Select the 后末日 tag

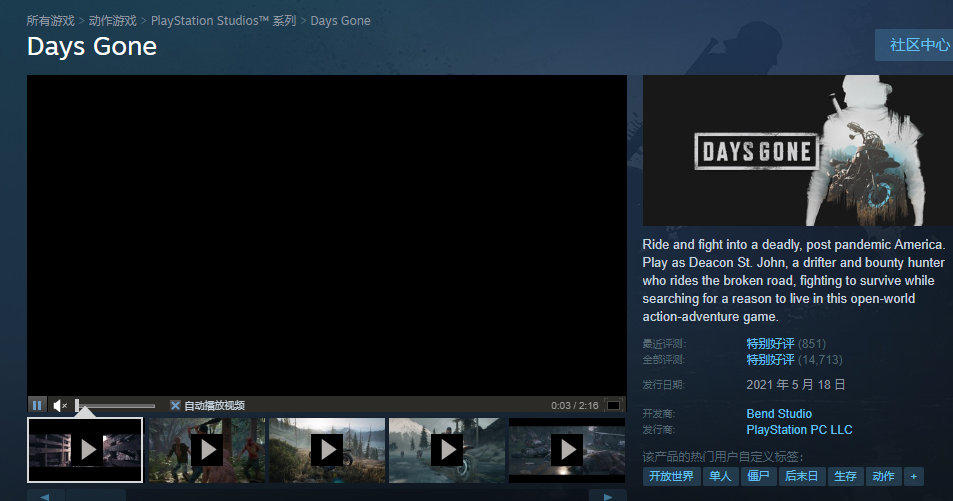[x=801, y=476]
